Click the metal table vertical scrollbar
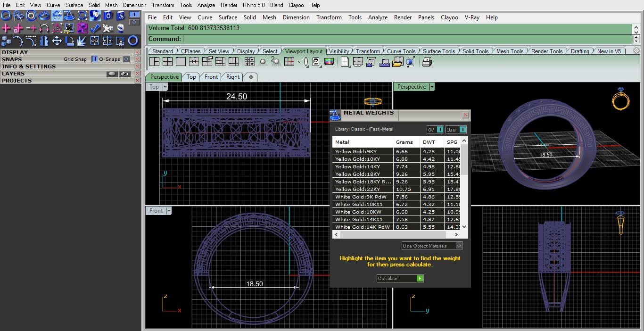This screenshot has height=331, width=644. tap(464, 160)
